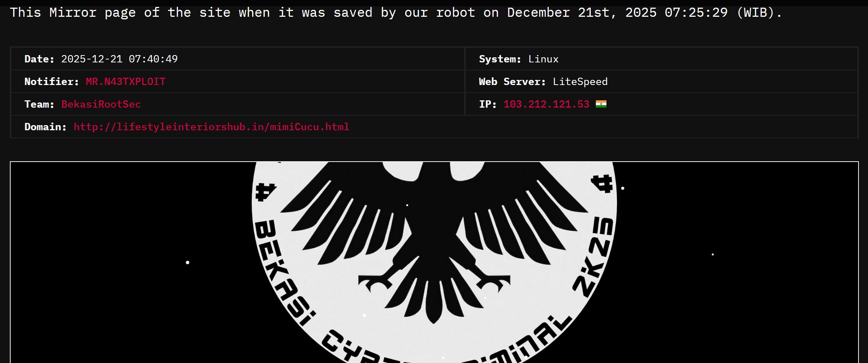The height and width of the screenshot is (363, 868).
Task: Follow the 103.212.121.53 IP address link
Action: [x=547, y=104]
